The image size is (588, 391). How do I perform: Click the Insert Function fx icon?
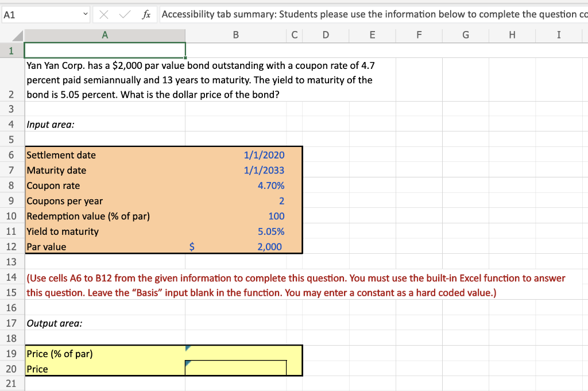146,14
